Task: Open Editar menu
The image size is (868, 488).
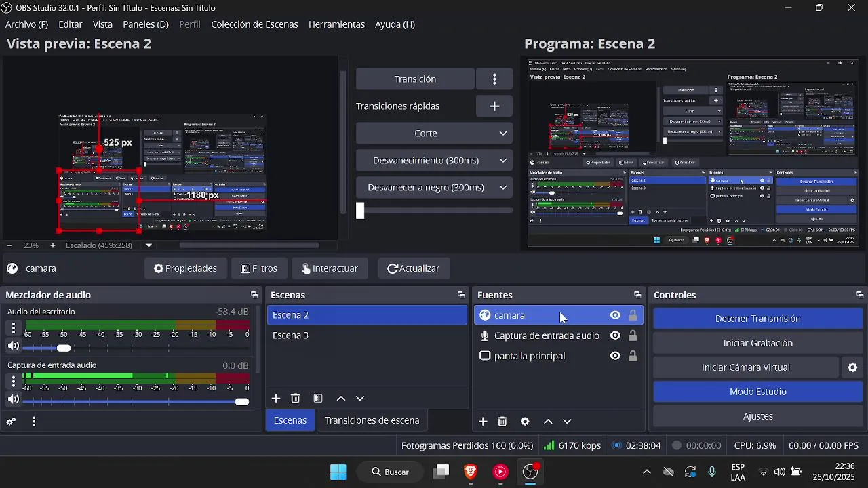Action: tap(71, 24)
